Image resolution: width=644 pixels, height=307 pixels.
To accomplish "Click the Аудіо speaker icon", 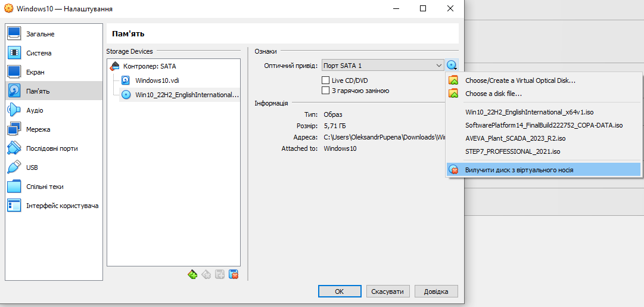I will point(14,110).
